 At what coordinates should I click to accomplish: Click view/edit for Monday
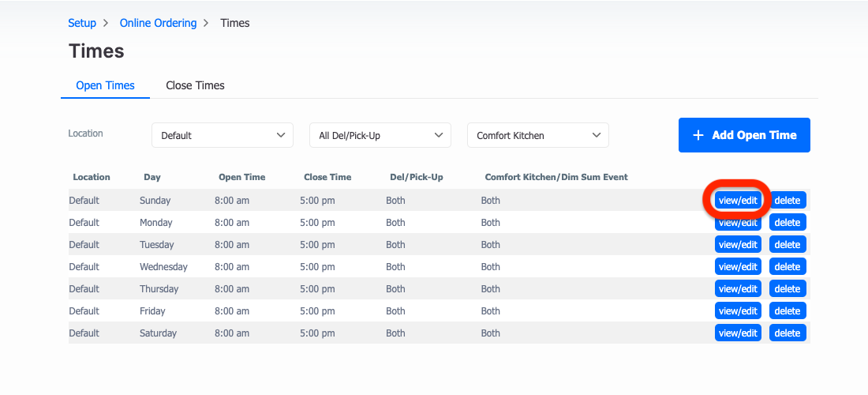pyautogui.click(x=738, y=222)
